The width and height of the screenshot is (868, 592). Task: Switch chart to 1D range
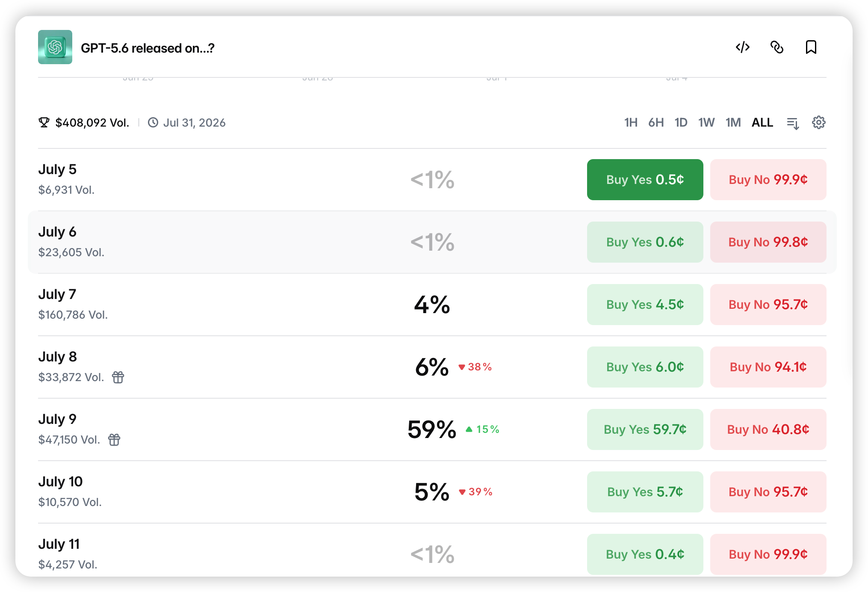(x=681, y=123)
